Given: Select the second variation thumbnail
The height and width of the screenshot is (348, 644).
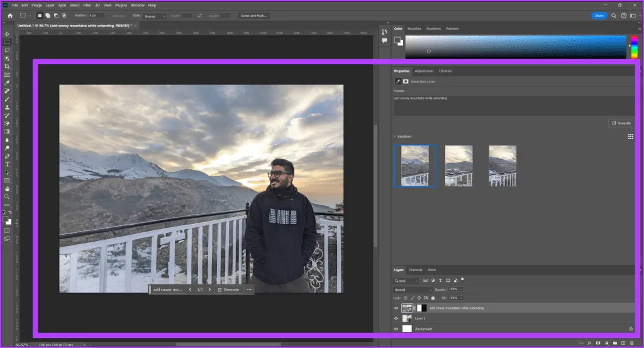Looking at the screenshot, I should click(458, 166).
